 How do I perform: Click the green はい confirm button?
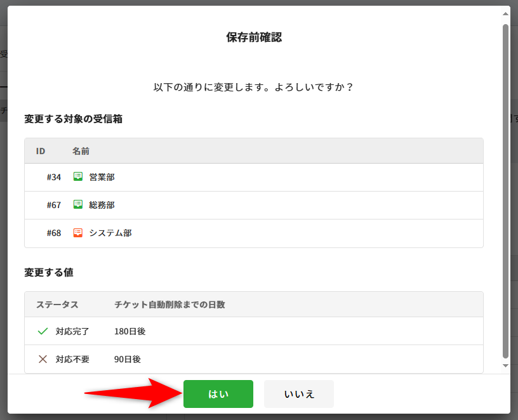point(218,394)
